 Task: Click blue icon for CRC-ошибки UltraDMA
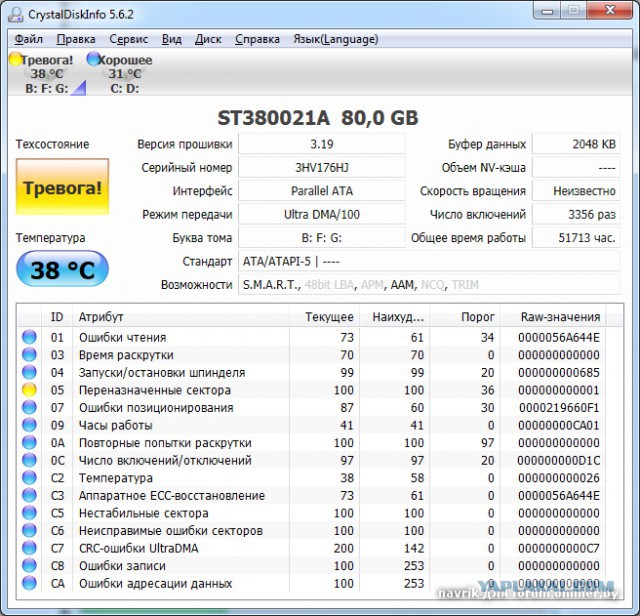coord(29,548)
